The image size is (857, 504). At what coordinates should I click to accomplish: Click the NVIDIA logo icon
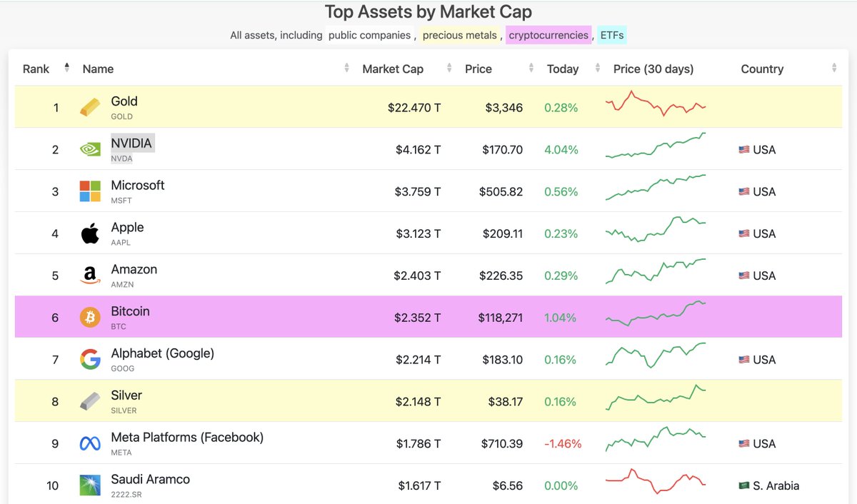pos(90,150)
